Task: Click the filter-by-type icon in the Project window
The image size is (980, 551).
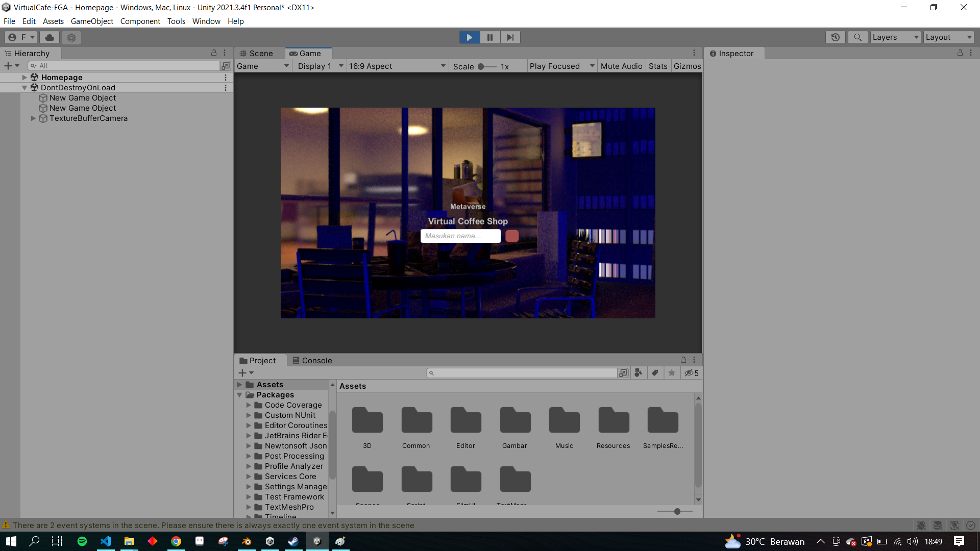Action: (x=638, y=373)
